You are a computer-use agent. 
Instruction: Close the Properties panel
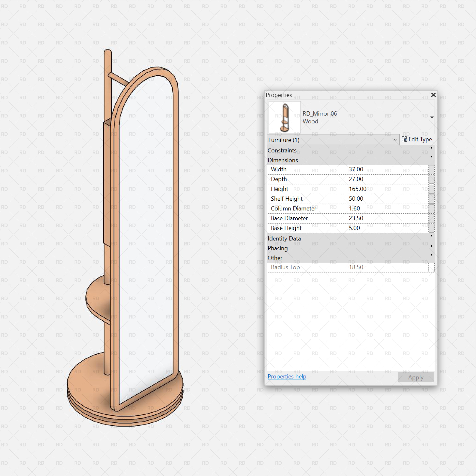pos(433,95)
